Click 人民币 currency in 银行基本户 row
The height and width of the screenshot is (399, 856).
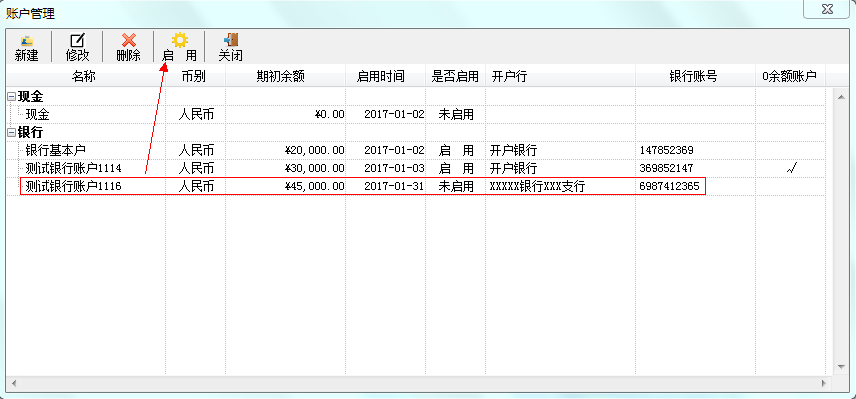pyautogui.click(x=196, y=150)
